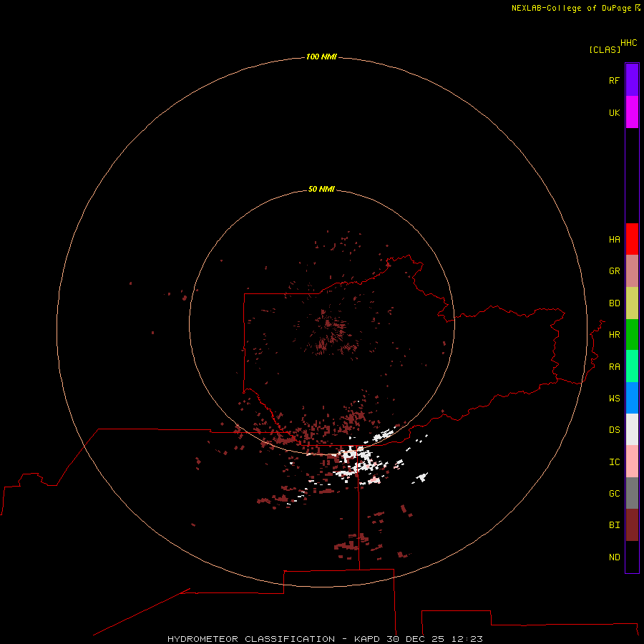Click the DS white legend swatch

point(632,429)
